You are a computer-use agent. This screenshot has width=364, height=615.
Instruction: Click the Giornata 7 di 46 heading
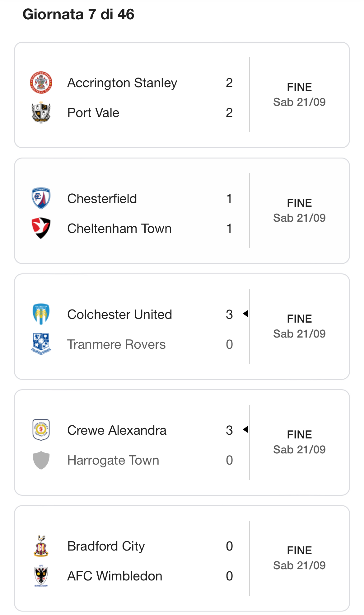click(x=78, y=14)
